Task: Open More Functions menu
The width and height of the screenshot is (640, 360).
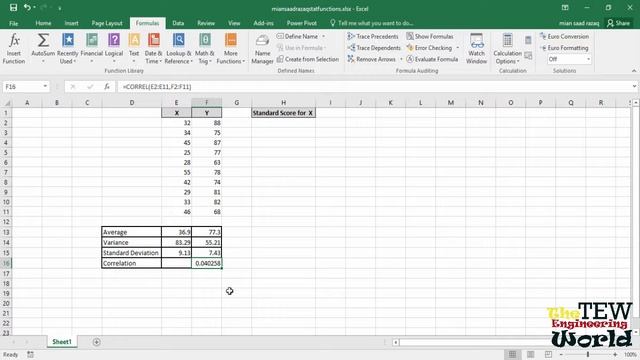Action: pyautogui.click(x=231, y=49)
